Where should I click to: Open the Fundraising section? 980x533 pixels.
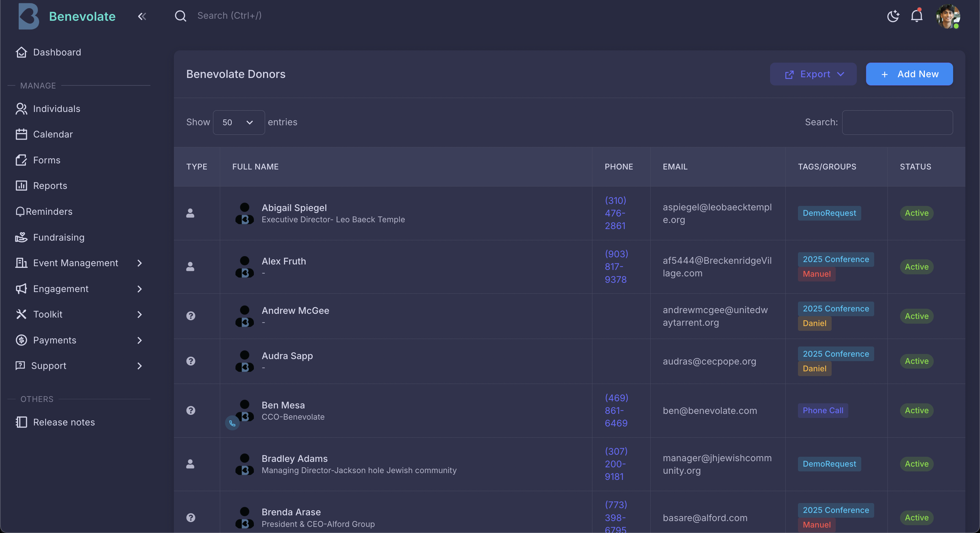pyautogui.click(x=58, y=237)
